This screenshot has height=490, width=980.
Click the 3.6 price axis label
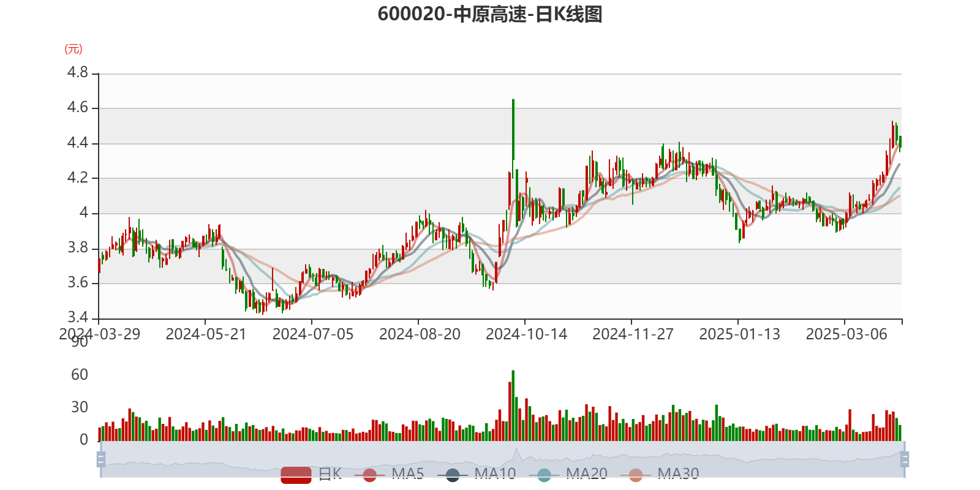78,283
